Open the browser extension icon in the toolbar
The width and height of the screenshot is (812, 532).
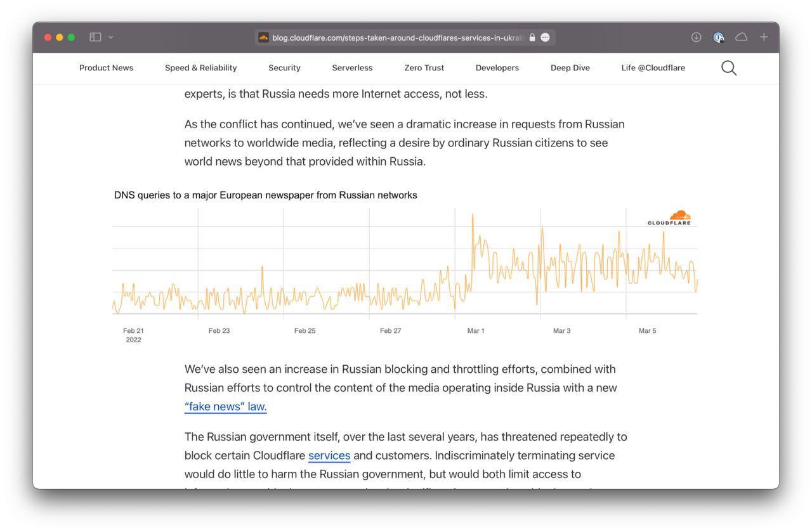[719, 37]
